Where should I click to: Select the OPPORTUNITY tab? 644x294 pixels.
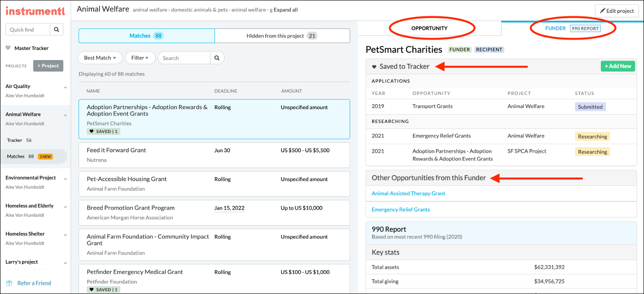[x=429, y=28]
